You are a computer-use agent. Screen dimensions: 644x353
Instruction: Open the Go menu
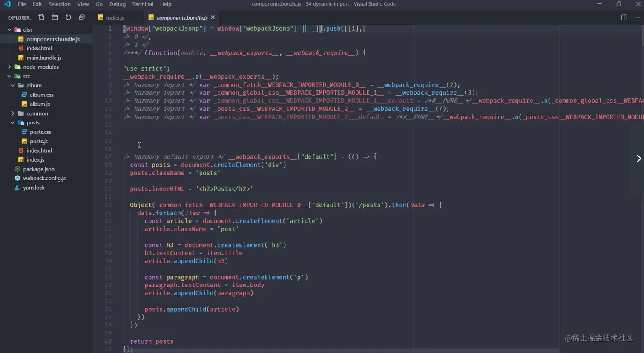tap(99, 4)
